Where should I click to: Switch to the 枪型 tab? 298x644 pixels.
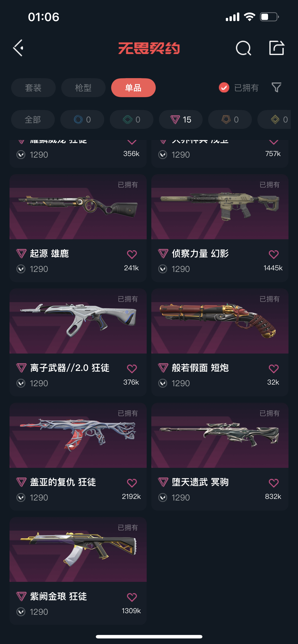click(x=83, y=88)
